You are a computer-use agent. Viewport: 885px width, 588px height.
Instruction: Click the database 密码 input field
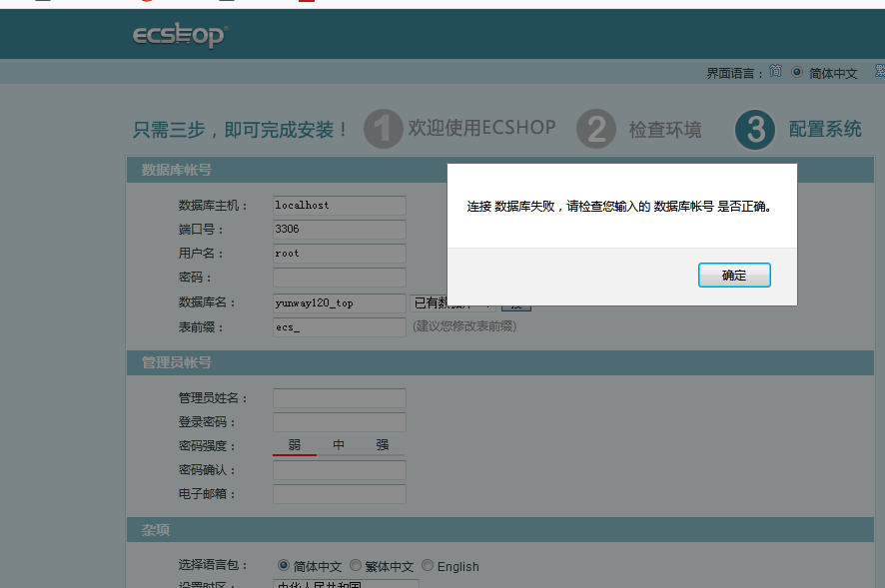340,278
